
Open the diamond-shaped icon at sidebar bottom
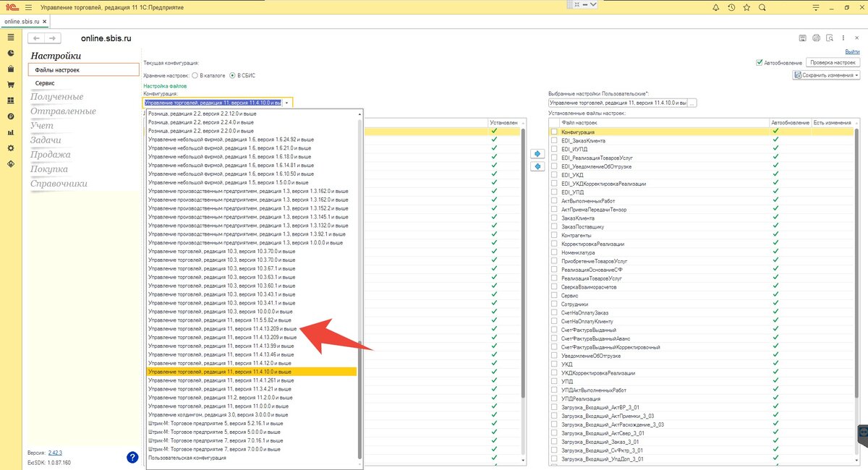[x=11, y=164]
